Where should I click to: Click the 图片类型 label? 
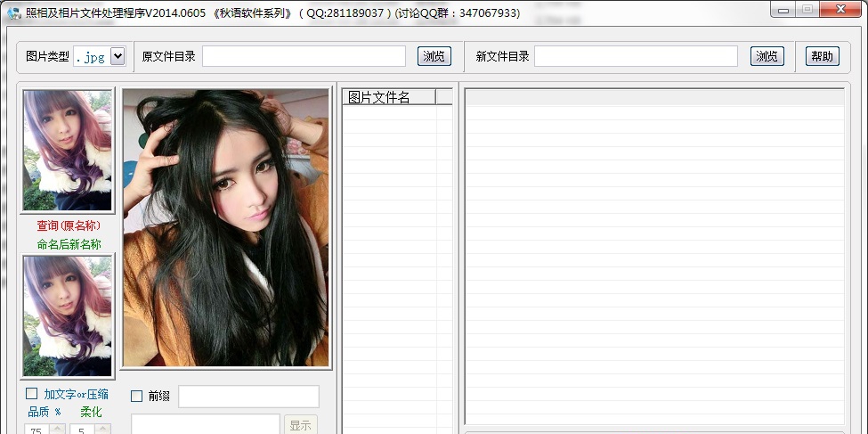[x=47, y=56]
